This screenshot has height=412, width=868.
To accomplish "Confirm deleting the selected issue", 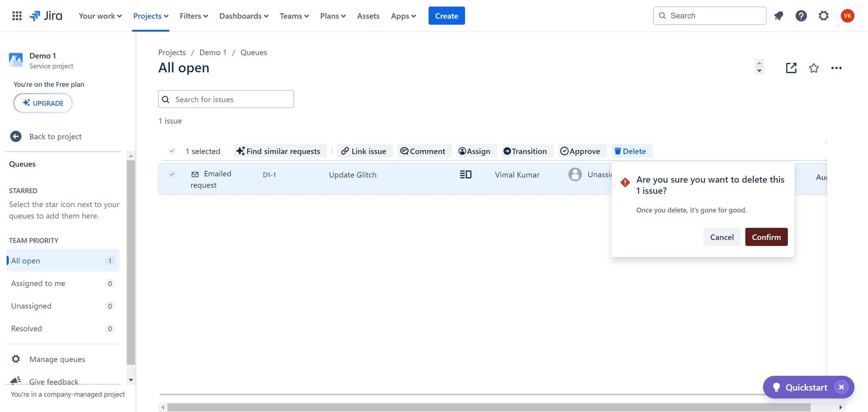I will 766,237.
